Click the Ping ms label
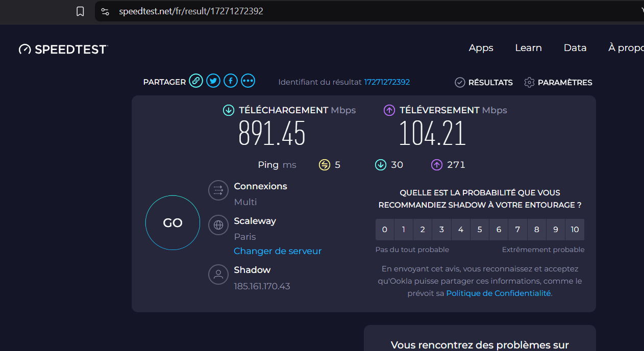The height and width of the screenshot is (351, 644). (x=277, y=165)
